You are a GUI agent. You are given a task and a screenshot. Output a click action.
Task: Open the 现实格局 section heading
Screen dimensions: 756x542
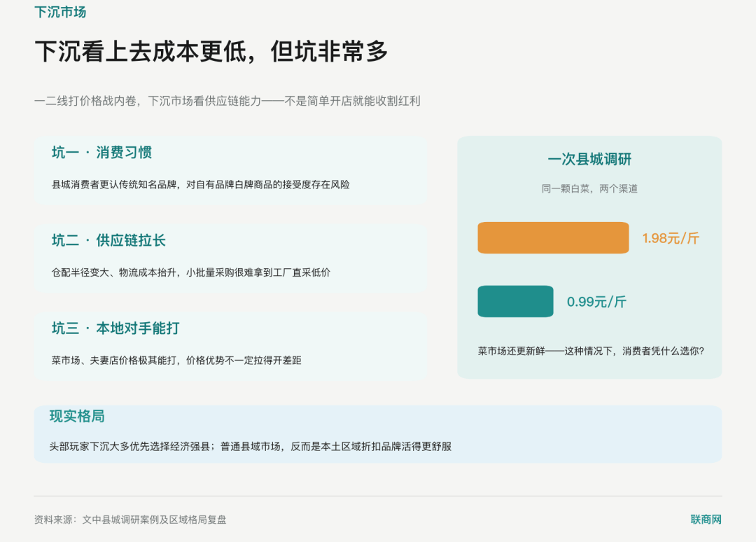coord(77,416)
